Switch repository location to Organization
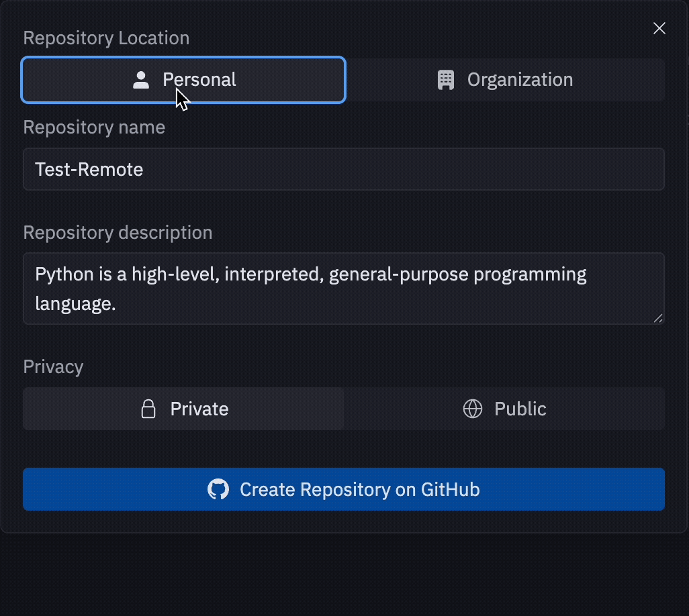Screen dimensions: 689x616 click(x=505, y=80)
